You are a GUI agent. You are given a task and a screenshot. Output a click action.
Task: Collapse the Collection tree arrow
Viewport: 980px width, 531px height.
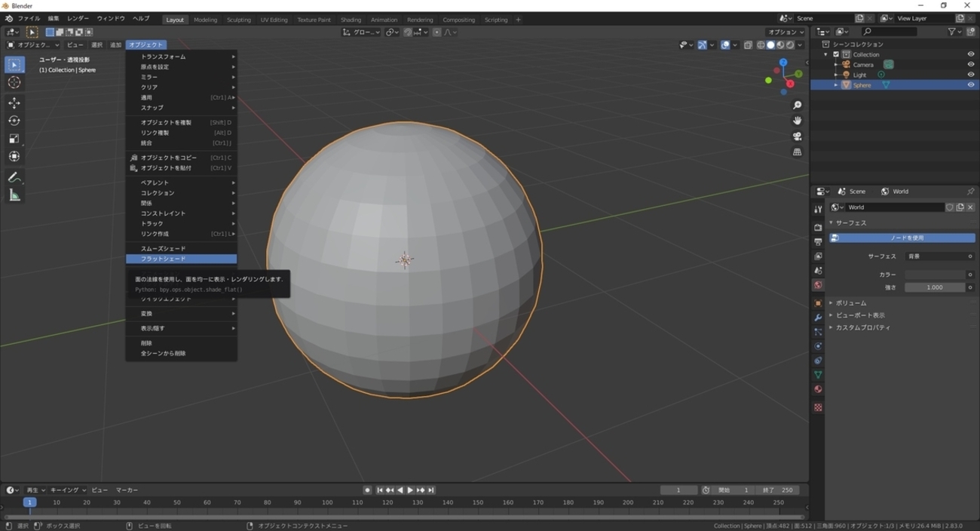click(x=825, y=54)
